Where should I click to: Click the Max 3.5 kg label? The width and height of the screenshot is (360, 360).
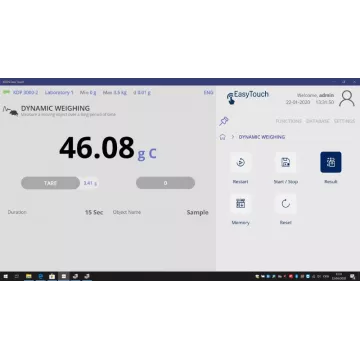(115, 93)
